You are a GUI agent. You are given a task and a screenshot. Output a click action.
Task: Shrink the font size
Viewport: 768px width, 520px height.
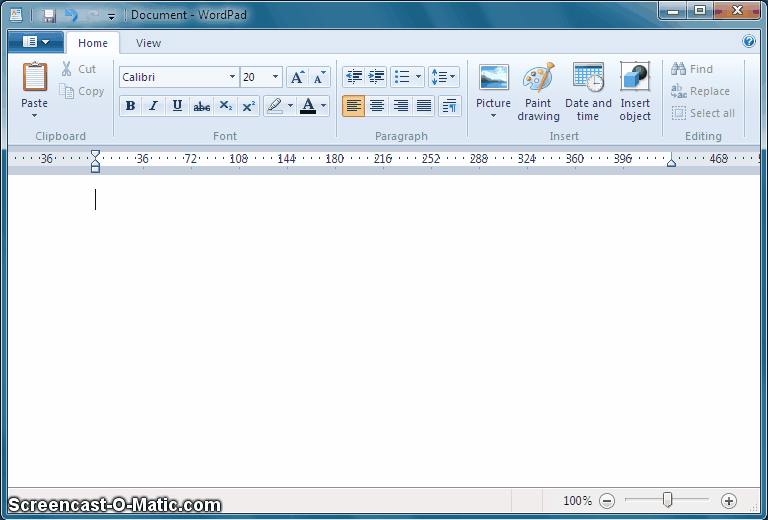point(319,77)
